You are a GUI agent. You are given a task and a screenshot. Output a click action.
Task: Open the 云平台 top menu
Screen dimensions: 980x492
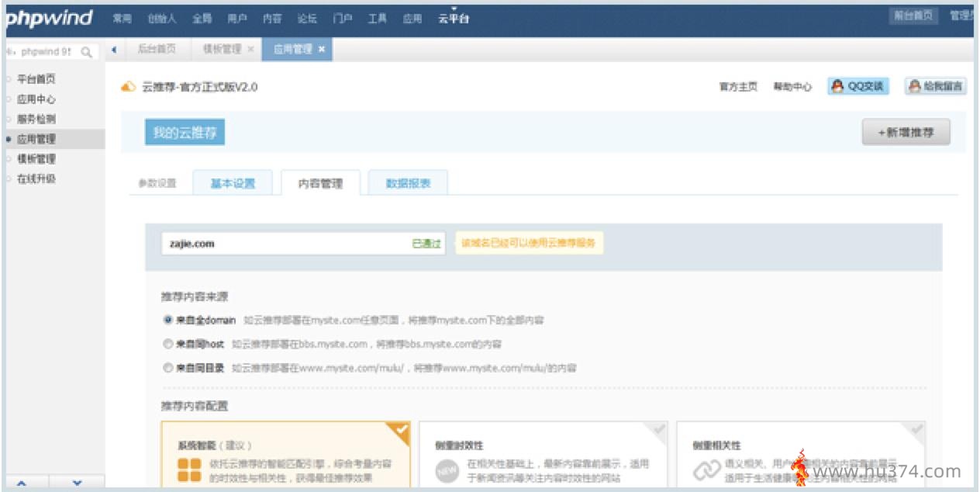(x=454, y=19)
